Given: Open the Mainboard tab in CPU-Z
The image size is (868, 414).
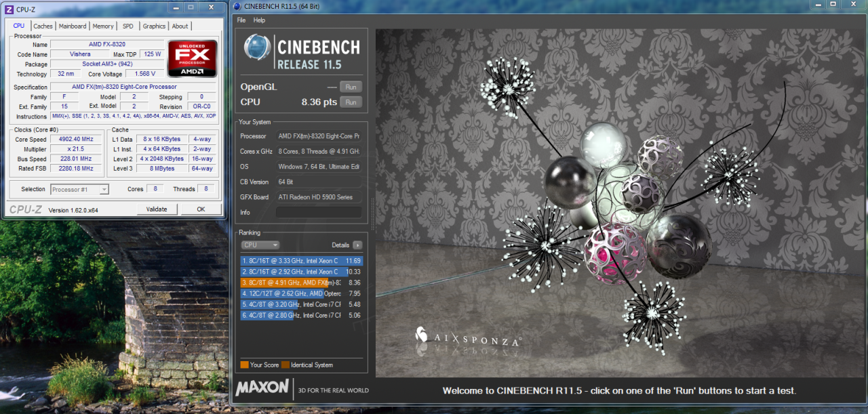Looking at the screenshot, I should click(x=73, y=26).
